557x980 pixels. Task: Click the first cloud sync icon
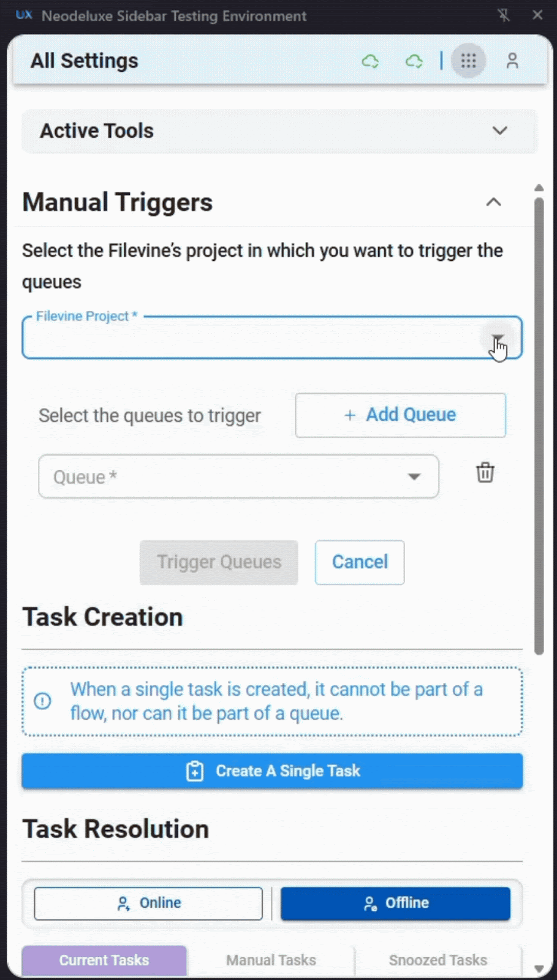(370, 61)
